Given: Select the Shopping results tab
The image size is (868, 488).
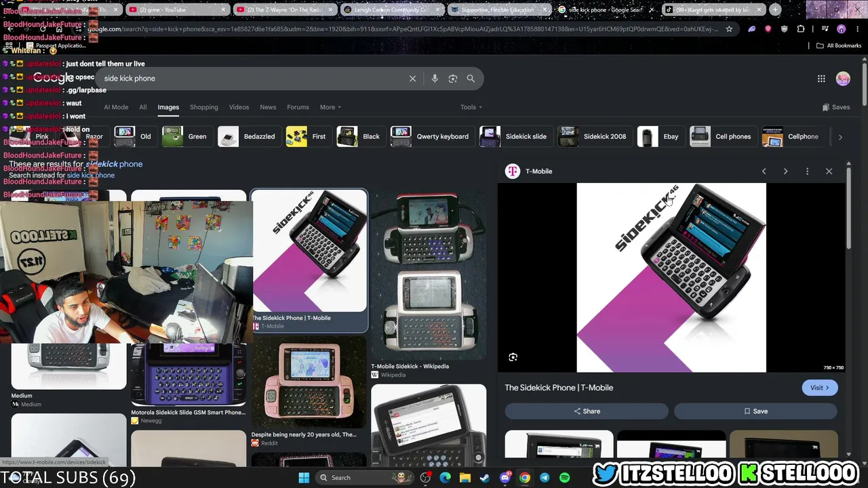Looking at the screenshot, I should (x=204, y=107).
